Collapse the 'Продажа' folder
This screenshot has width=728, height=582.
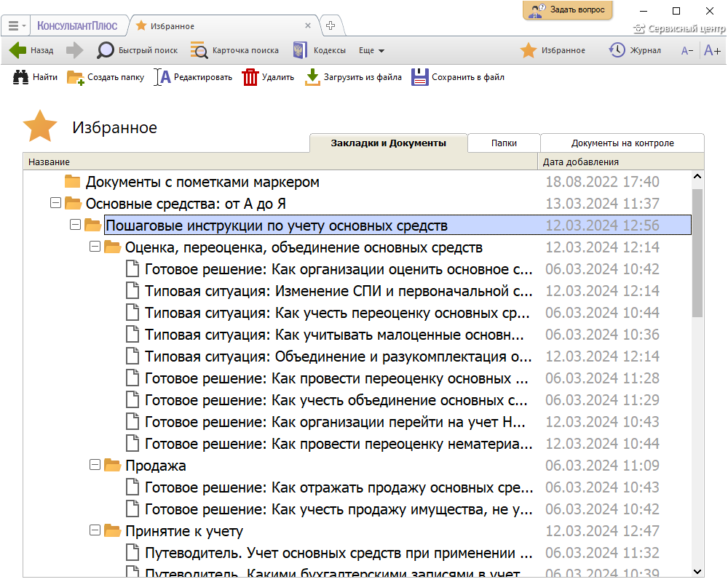click(95, 465)
